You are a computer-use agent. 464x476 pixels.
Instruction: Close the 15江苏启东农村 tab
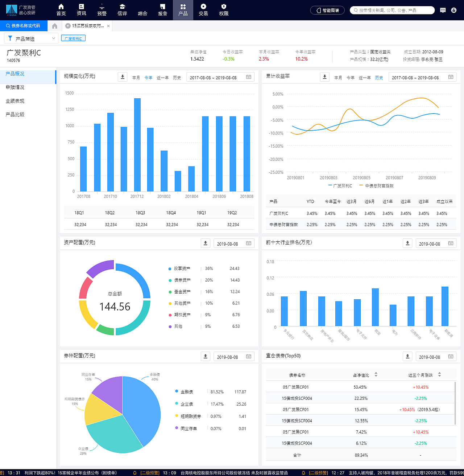pos(108,26)
